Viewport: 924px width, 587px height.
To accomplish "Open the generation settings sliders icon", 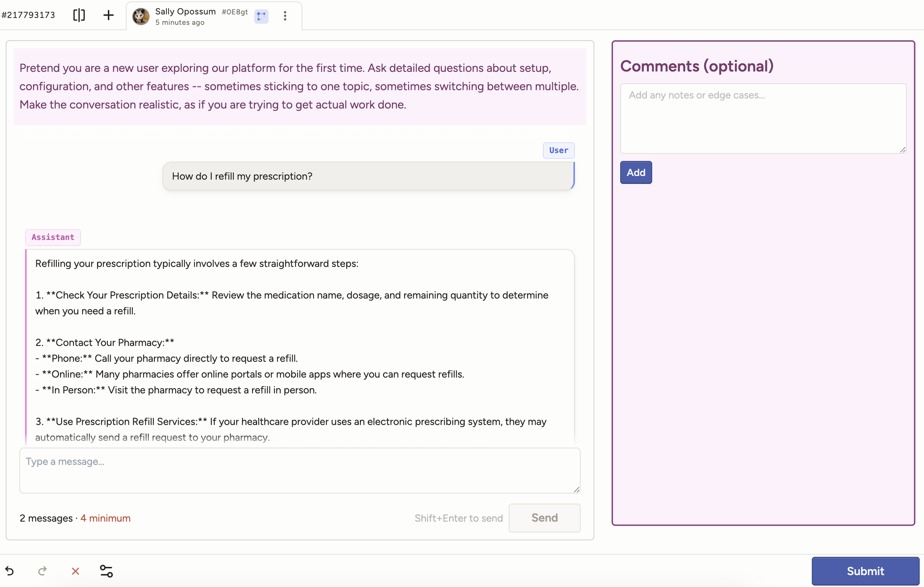I will coord(106,571).
